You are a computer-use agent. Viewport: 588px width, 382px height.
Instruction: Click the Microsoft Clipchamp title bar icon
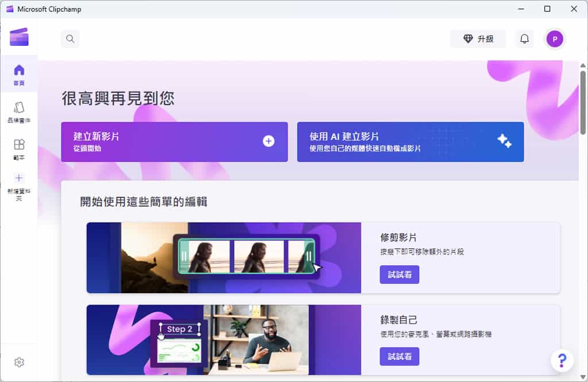[10, 9]
